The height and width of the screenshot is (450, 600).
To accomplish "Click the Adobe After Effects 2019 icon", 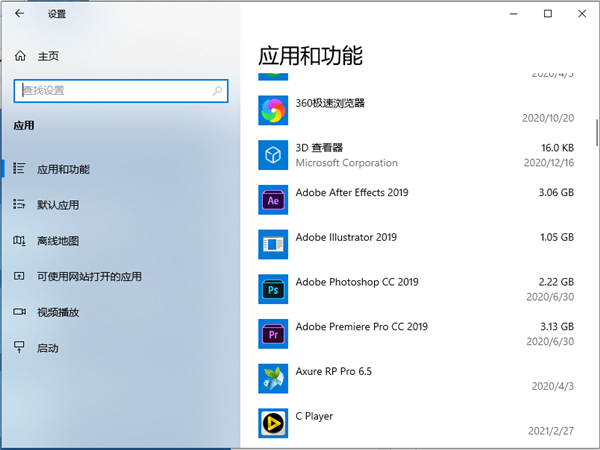I will tap(273, 200).
